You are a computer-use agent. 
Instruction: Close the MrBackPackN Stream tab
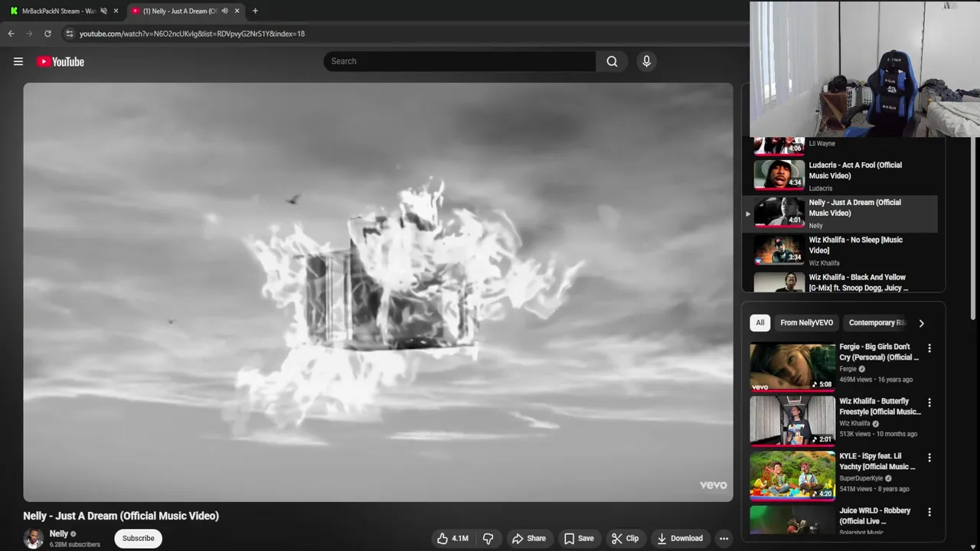point(116,11)
